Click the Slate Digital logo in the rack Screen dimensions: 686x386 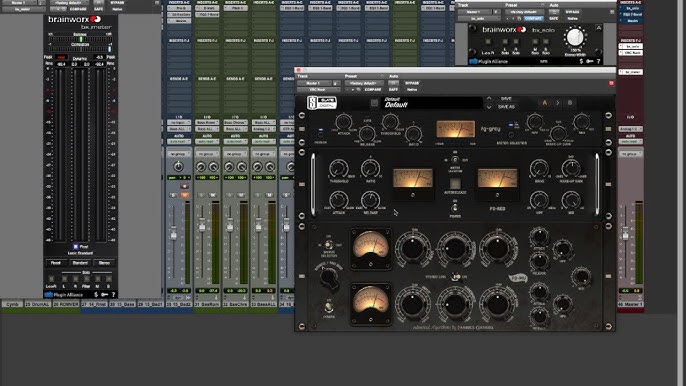pos(322,103)
